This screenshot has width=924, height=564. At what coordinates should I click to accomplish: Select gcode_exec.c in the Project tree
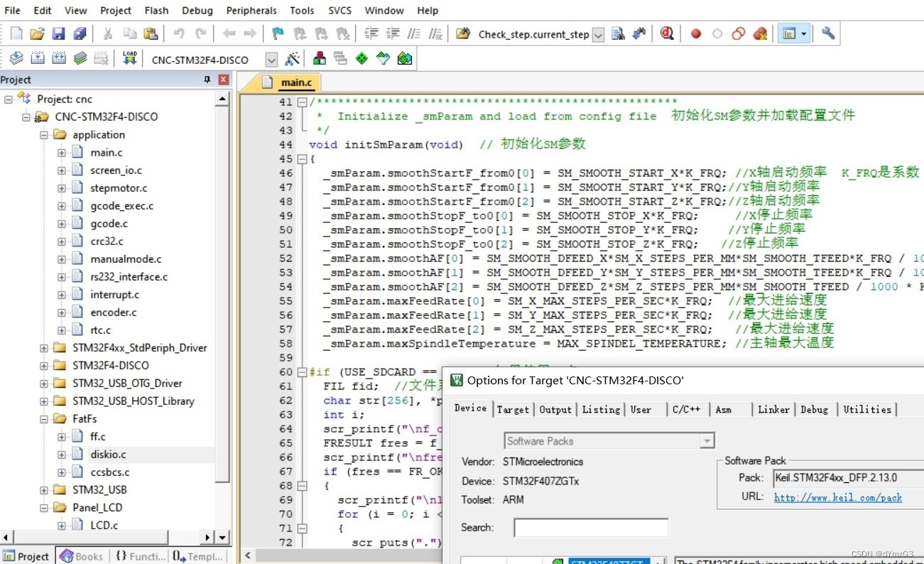coord(121,205)
